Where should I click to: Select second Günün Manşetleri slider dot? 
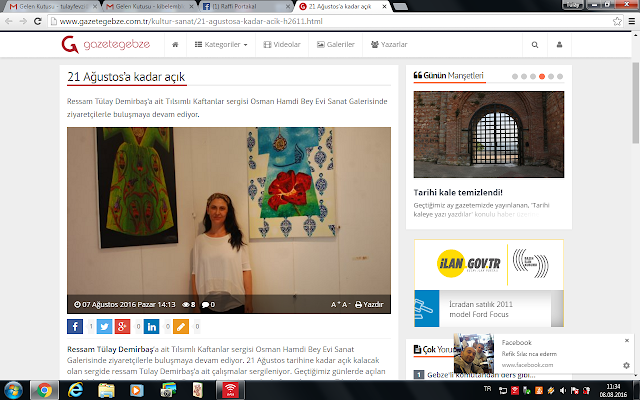[524, 76]
